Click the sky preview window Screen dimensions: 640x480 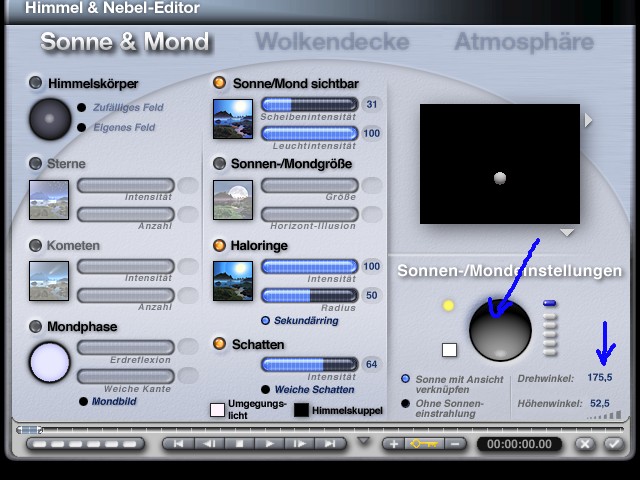(500, 164)
